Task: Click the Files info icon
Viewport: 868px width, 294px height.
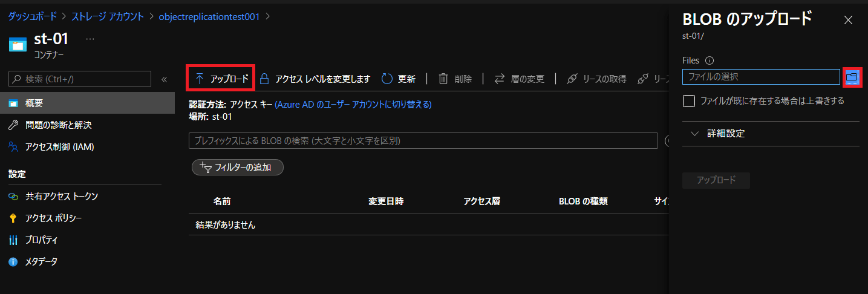Action: click(x=710, y=60)
